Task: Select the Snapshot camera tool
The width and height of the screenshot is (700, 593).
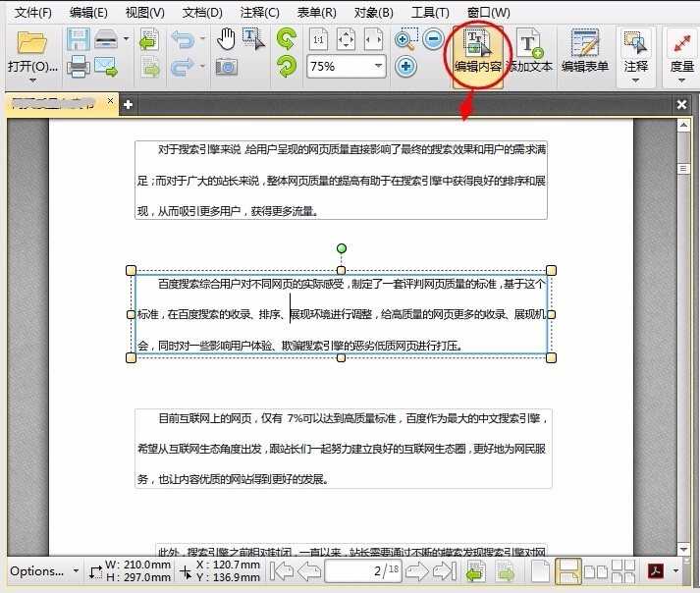Action: [227, 67]
